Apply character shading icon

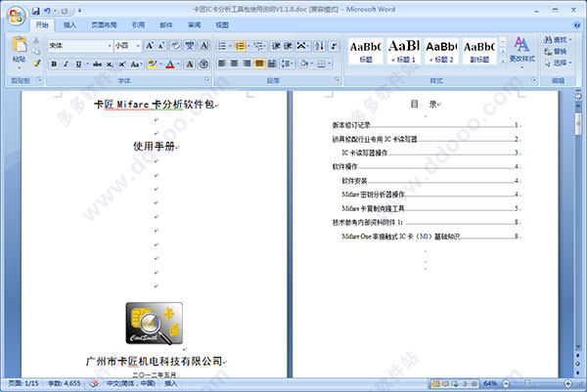[x=190, y=64]
